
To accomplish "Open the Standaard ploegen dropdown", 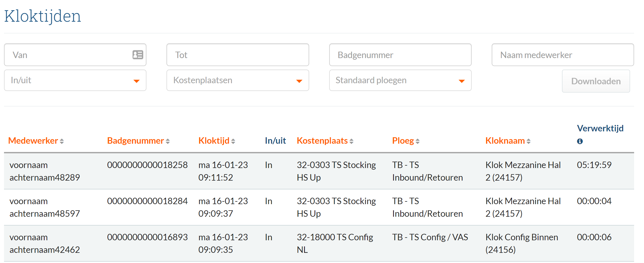I will [x=400, y=81].
